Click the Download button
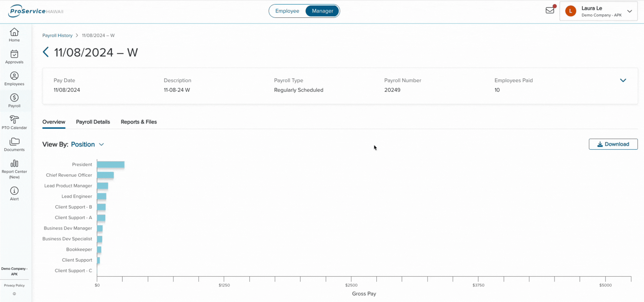Image resolution: width=644 pixels, height=302 pixels. click(x=613, y=144)
